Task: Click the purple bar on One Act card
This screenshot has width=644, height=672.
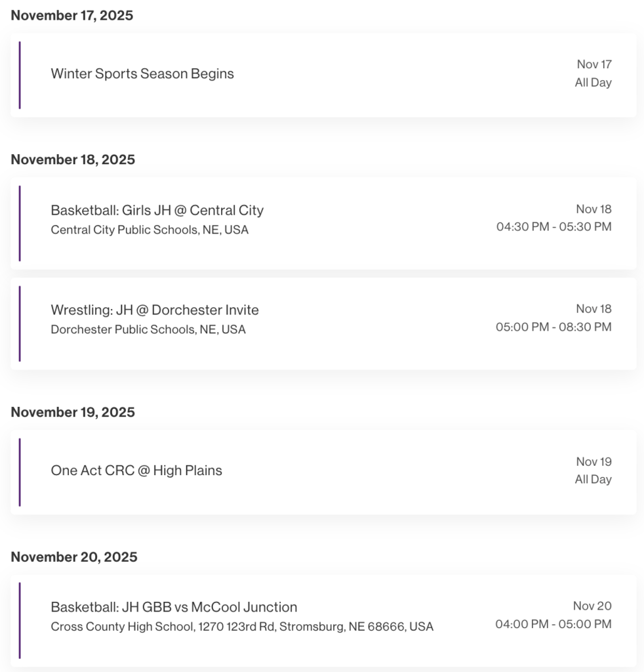Action: (20, 472)
